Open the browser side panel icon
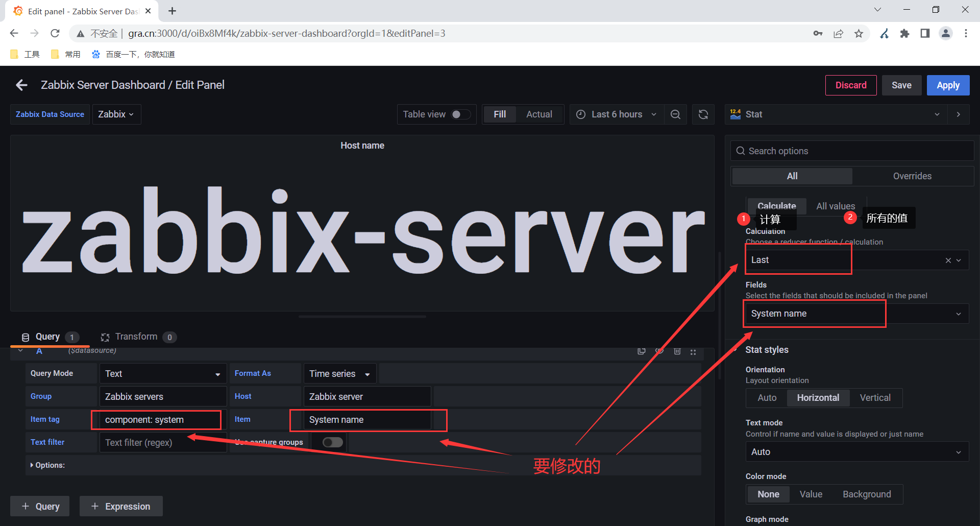 (x=925, y=33)
